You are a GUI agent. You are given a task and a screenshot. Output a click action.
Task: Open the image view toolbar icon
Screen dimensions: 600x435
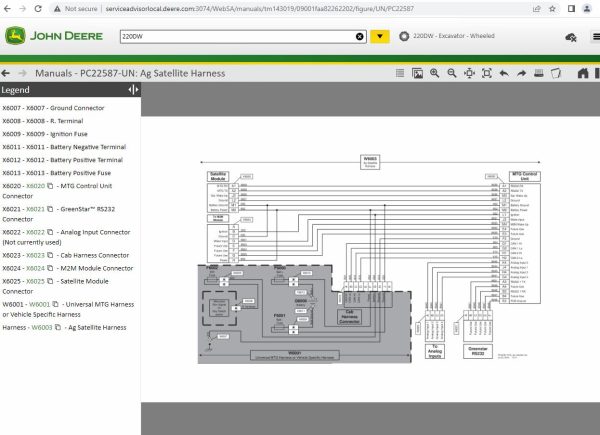[x=417, y=73]
